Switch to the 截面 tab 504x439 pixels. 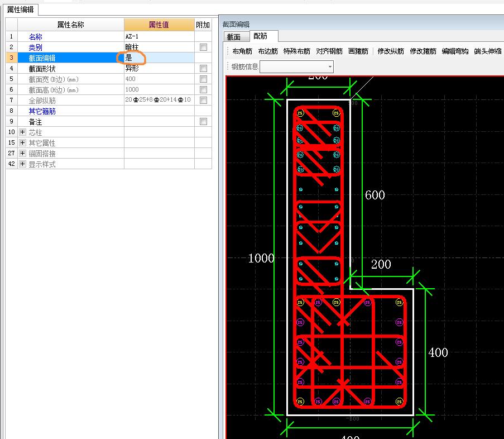coord(236,37)
